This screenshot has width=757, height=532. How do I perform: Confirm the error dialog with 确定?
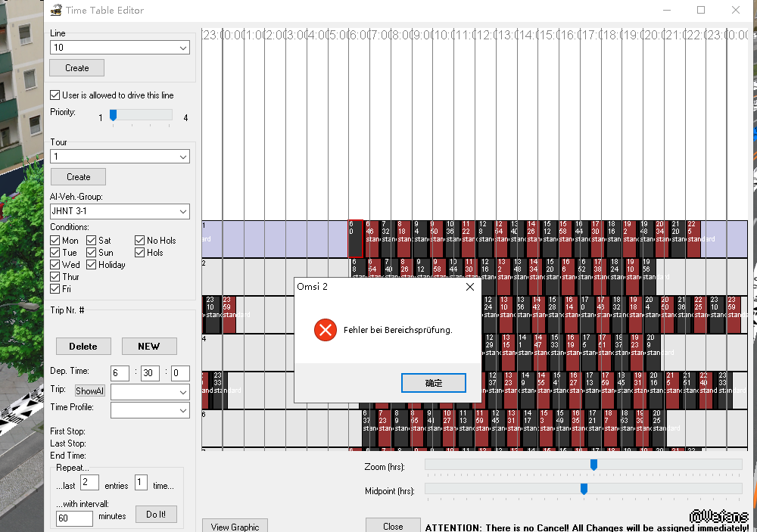433,383
